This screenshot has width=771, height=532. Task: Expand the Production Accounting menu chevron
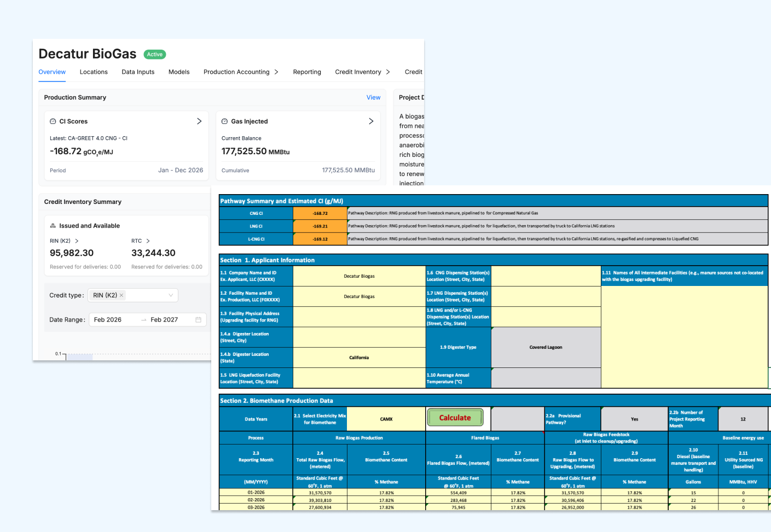click(276, 72)
